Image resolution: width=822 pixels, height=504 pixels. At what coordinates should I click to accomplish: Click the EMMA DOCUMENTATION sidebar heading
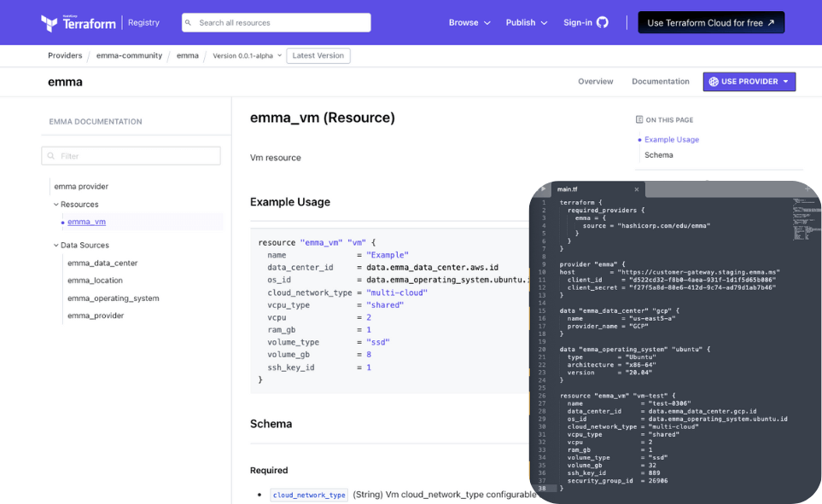tap(96, 122)
